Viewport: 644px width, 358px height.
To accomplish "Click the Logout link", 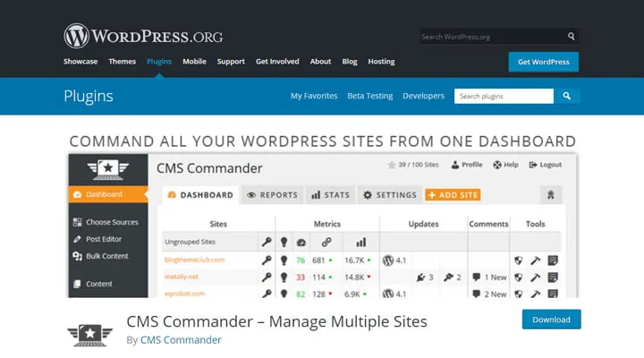I will pos(546,165).
